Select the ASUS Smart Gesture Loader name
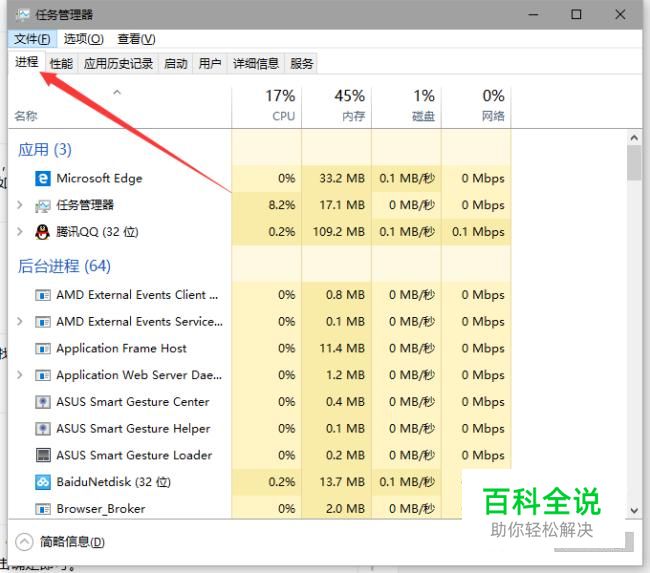The image size is (650, 573). (134, 455)
